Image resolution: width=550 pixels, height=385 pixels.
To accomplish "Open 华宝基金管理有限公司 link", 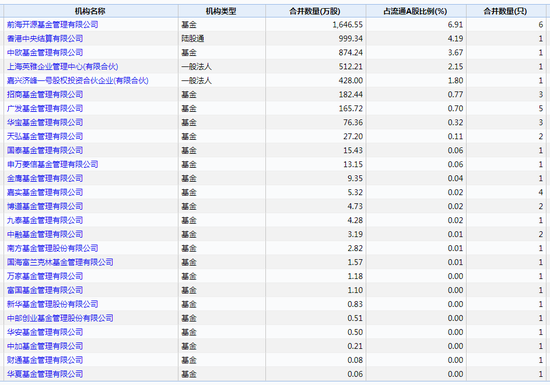I will click(x=45, y=122).
